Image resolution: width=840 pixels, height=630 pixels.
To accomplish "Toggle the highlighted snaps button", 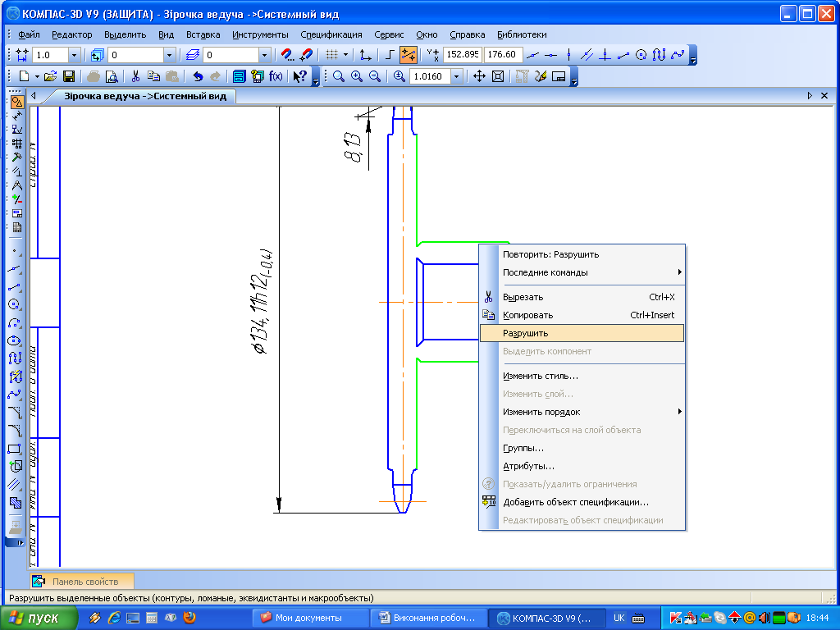I will coord(409,55).
